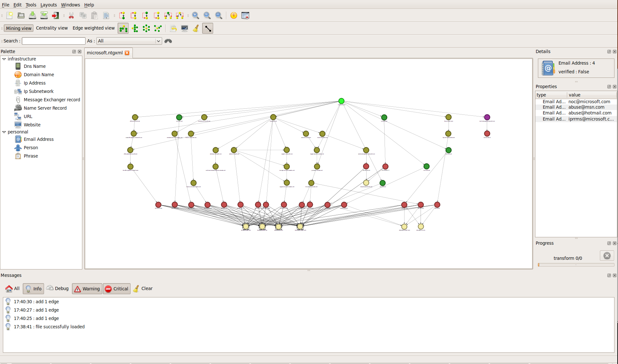618x364 pixels.
Task: Collapse the personnal palette group
Action: pos(4,132)
